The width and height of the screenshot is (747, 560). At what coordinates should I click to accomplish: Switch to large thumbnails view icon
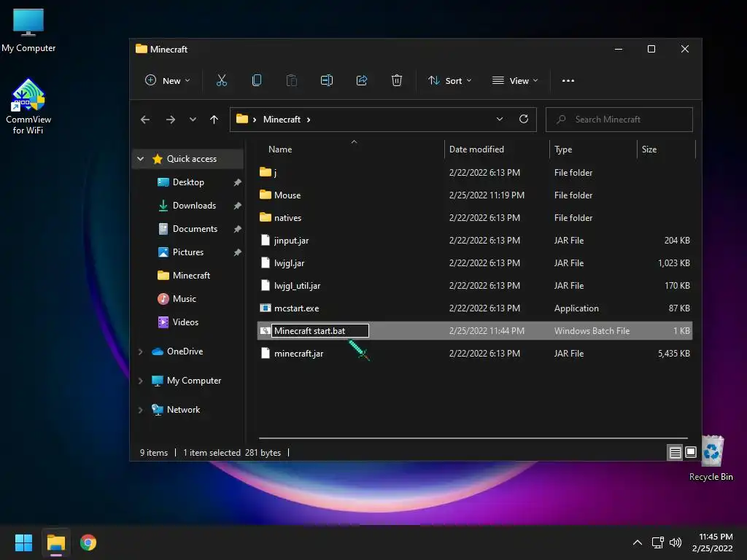click(x=691, y=452)
